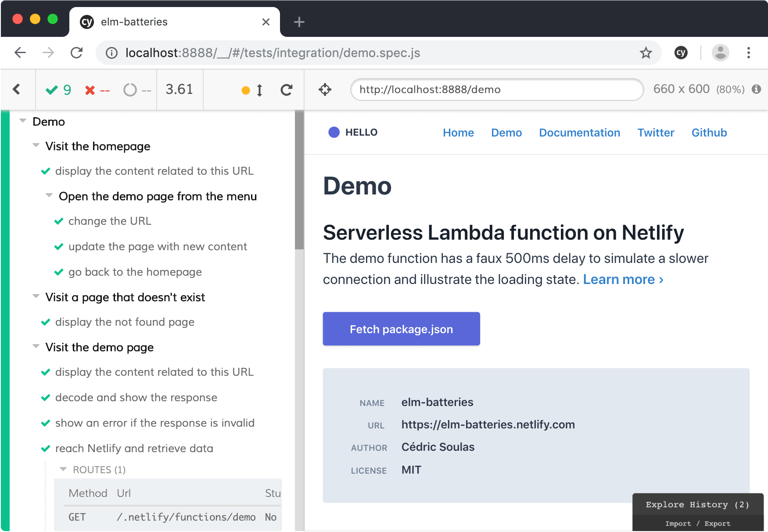Reload the page with the browser refresh icon

pos(77,53)
